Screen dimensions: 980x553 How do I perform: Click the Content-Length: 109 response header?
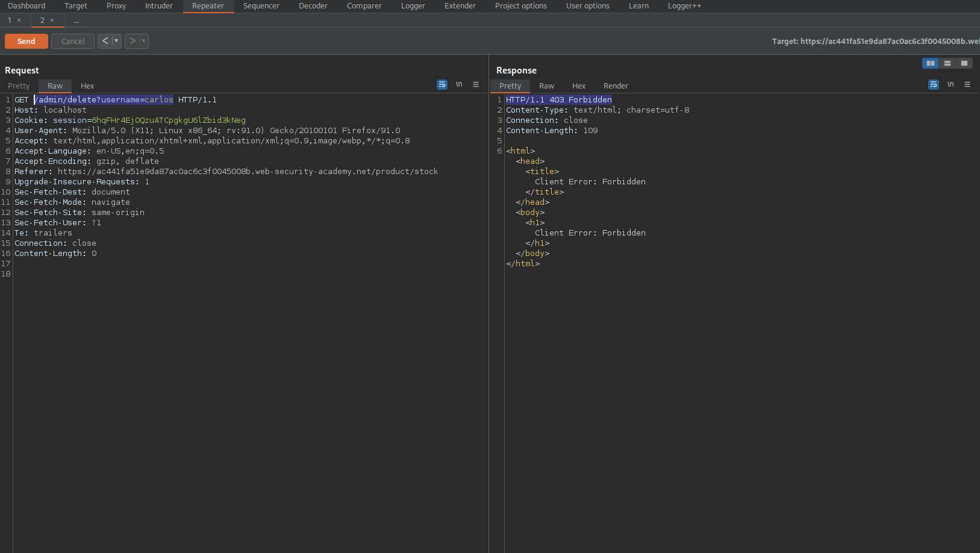point(552,131)
